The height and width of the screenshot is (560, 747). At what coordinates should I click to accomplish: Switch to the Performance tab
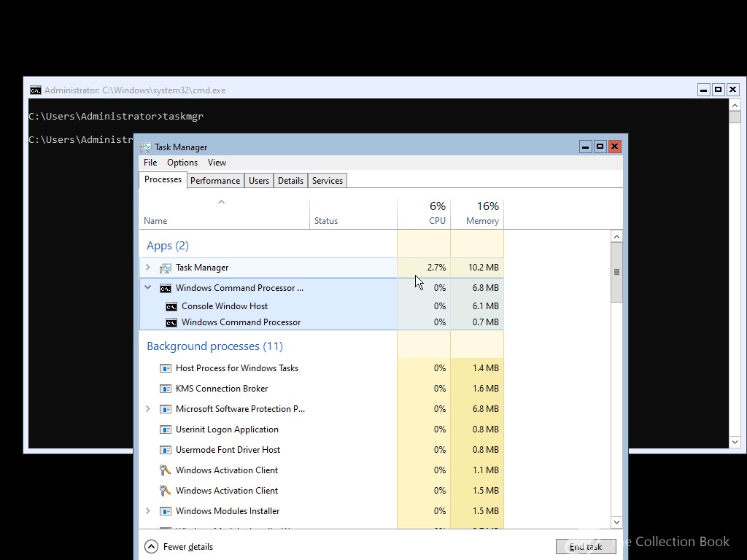[x=215, y=181]
